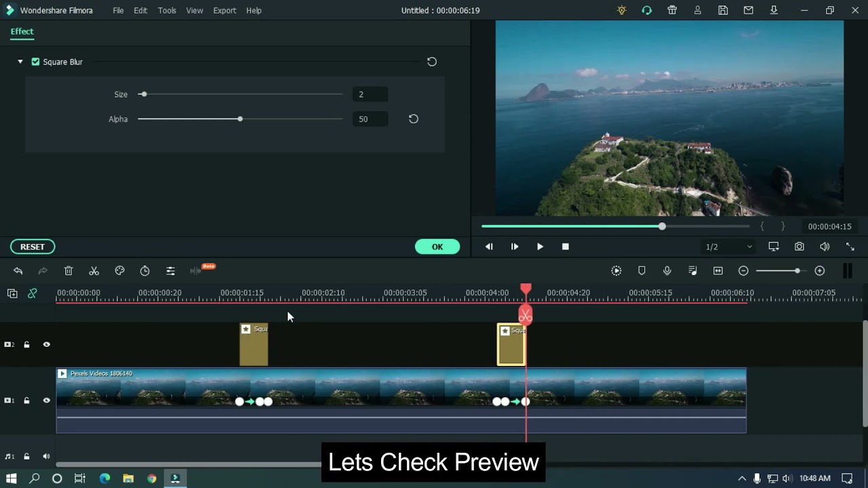
Task: Open the audio mixer icon
Action: coord(692,271)
